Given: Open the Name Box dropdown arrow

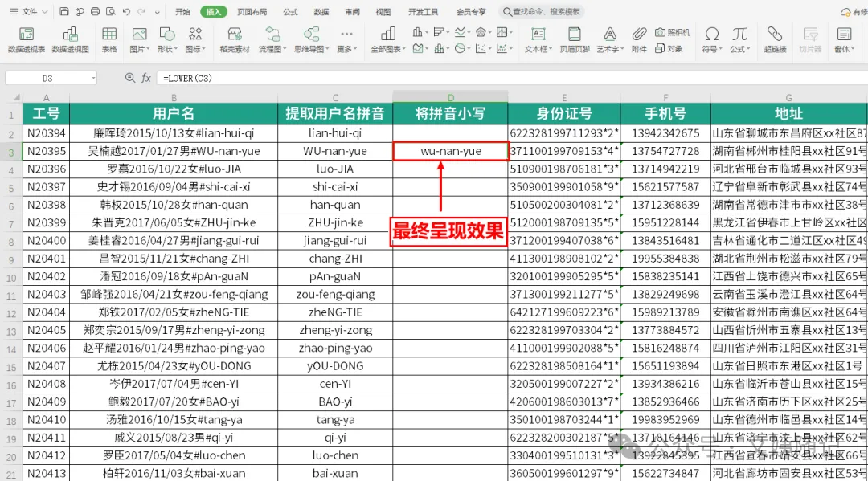Looking at the screenshot, I should pos(93,79).
